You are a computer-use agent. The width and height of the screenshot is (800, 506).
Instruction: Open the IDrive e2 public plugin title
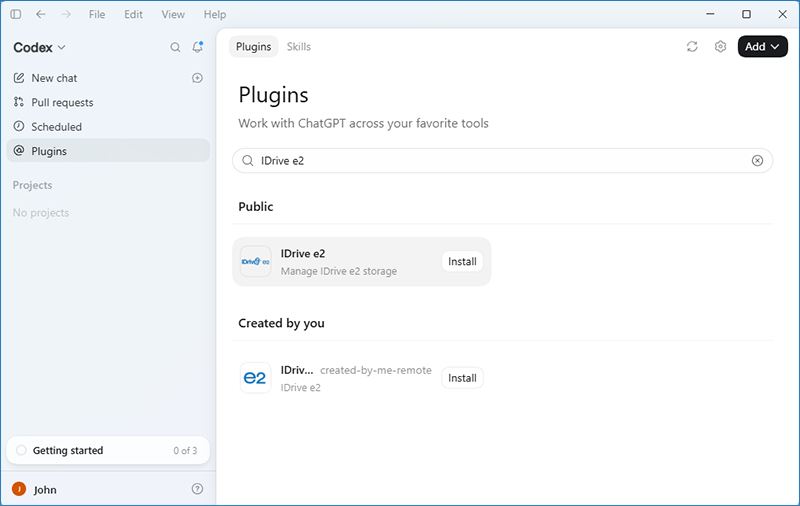(x=303, y=254)
